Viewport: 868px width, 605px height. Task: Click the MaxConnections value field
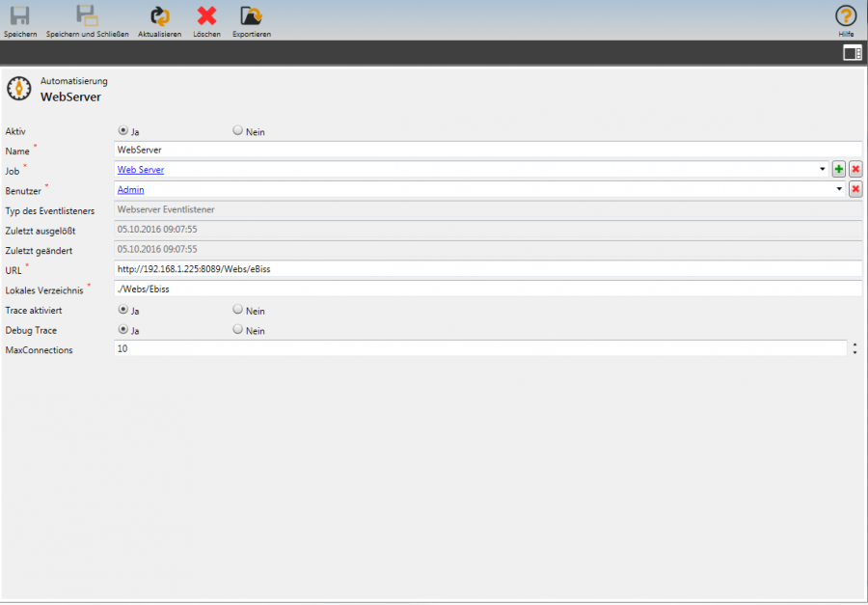point(480,348)
